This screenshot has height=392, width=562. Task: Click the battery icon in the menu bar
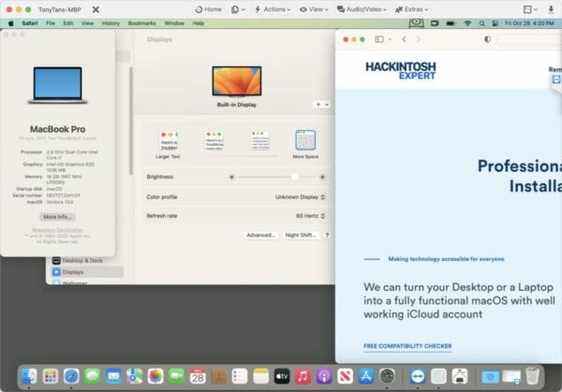pyautogui.click(x=451, y=23)
